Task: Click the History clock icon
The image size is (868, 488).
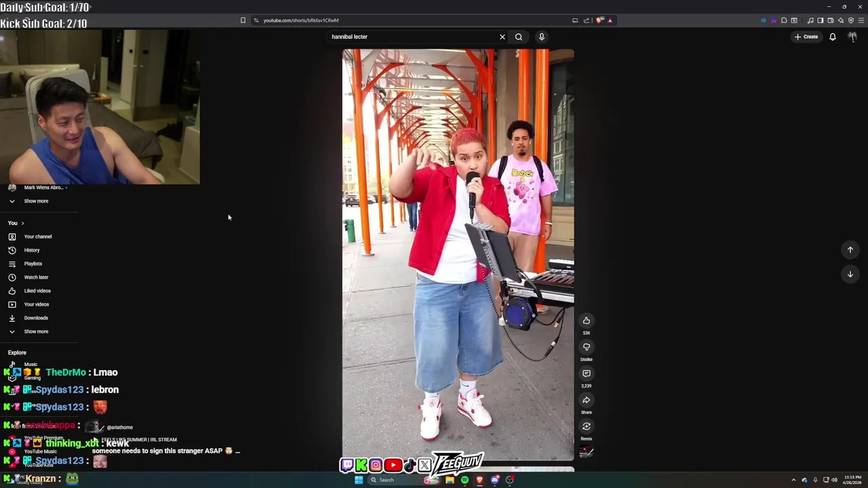Action: [x=12, y=250]
